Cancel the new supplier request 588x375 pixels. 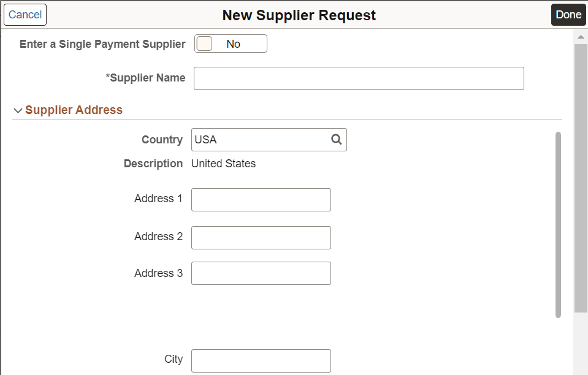pyautogui.click(x=25, y=14)
